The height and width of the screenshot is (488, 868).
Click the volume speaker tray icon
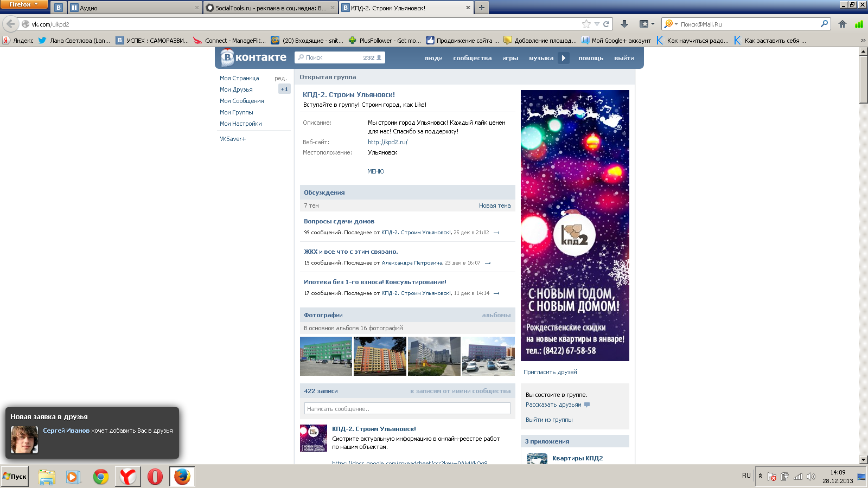pos(811,477)
